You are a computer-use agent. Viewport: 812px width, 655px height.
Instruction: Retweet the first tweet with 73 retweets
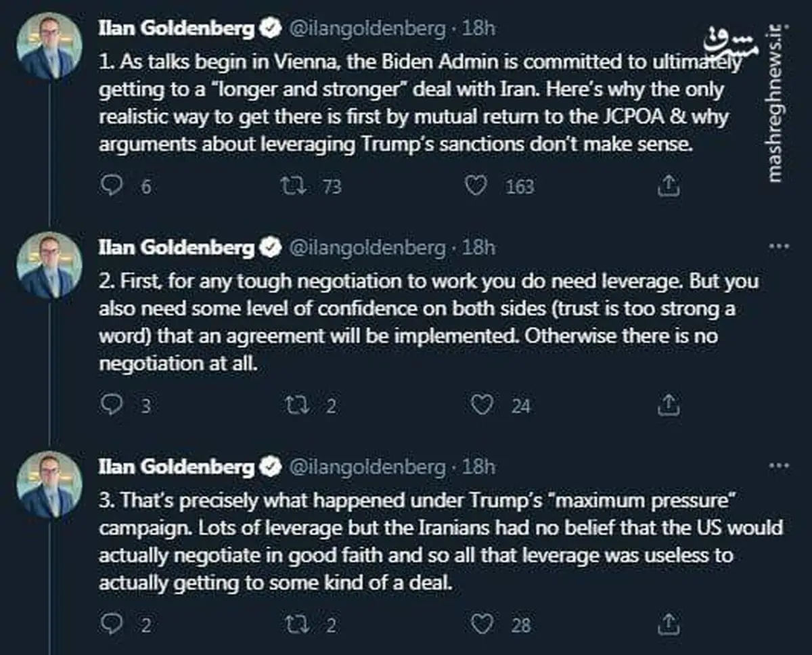[x=291, y=185]
